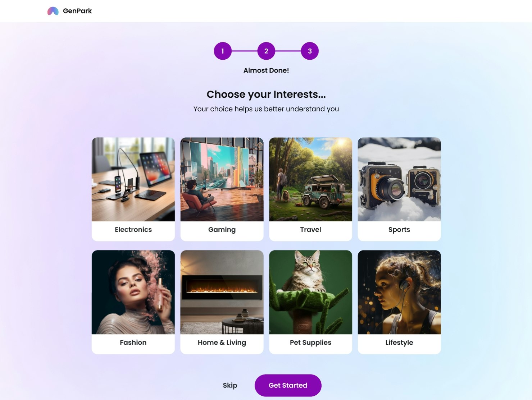Select the Home & Living fireplace image
Viewport: 532px width, 400px height.
pyautogui.click(x=222, y=292)
